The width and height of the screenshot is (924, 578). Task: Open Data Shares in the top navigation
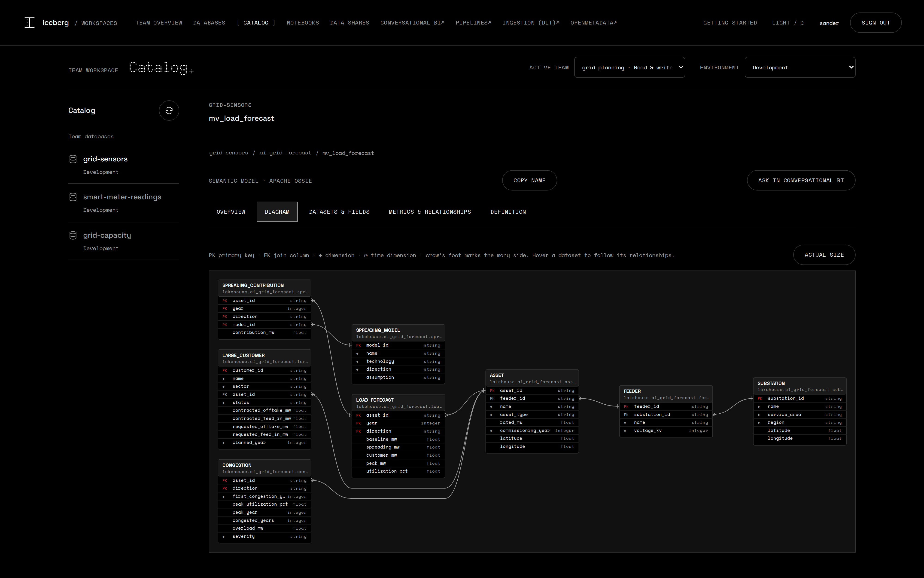coord(349,23)
